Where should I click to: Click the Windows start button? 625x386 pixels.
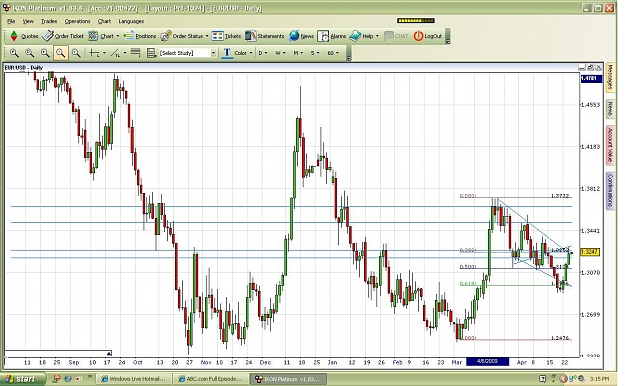pyautogui.click(x=22, y=379)
